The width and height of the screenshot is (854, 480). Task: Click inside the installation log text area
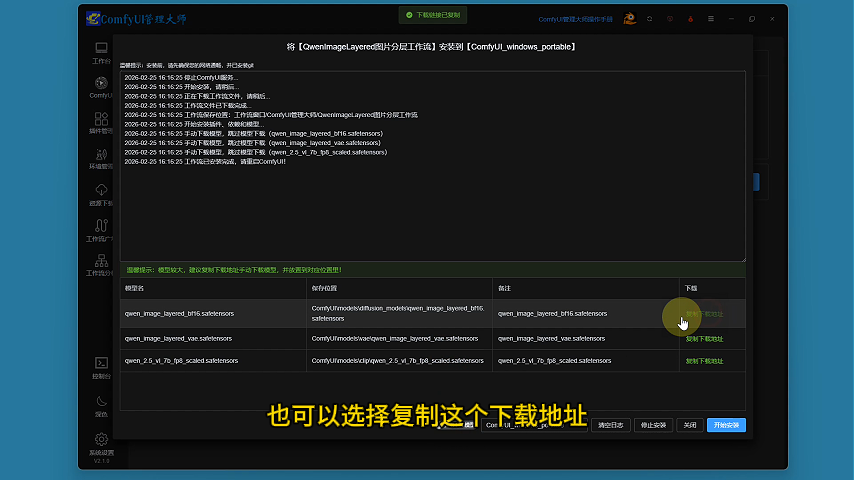coord(432,166)
